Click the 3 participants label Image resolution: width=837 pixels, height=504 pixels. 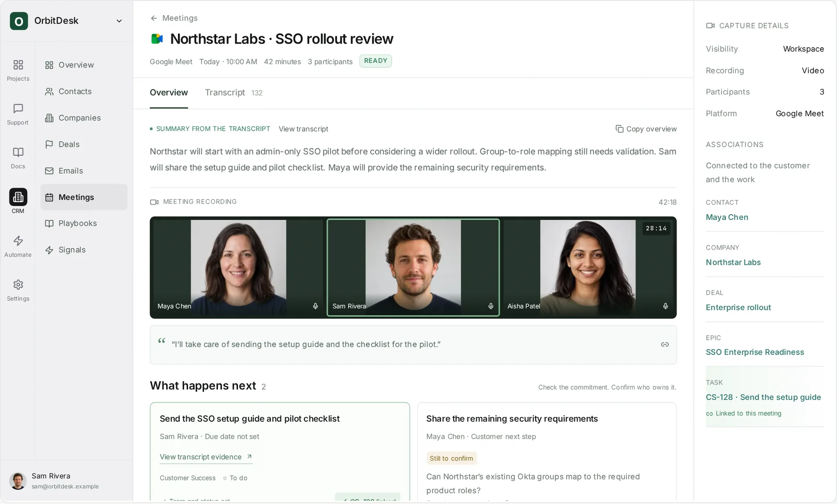pos(330,61)
